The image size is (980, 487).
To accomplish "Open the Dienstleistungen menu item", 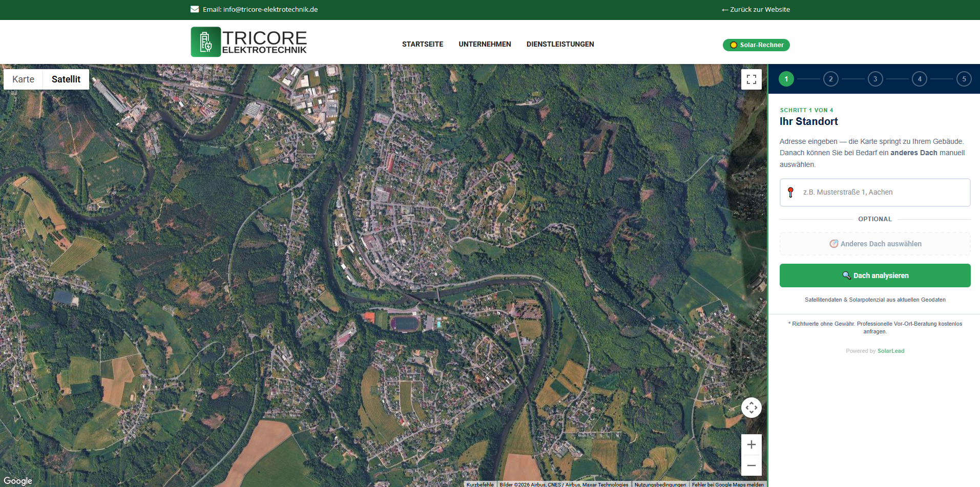I will click(x=560, y=44).
